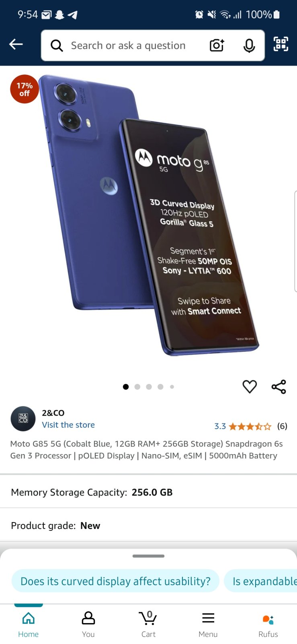Viewport: 297px width, 644px height.
Task: Open the Cart tab
Action: coord(148,624)
